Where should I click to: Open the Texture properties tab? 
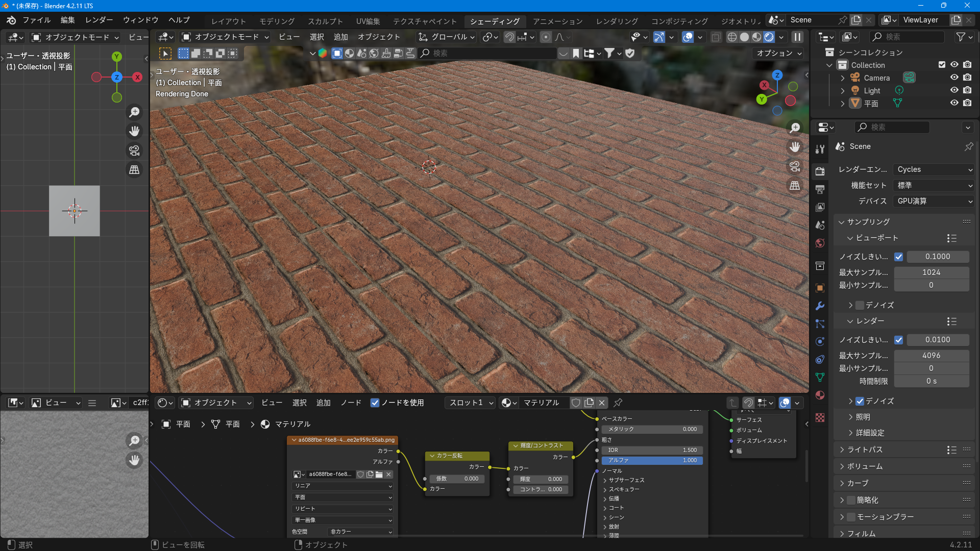(820, 417)
